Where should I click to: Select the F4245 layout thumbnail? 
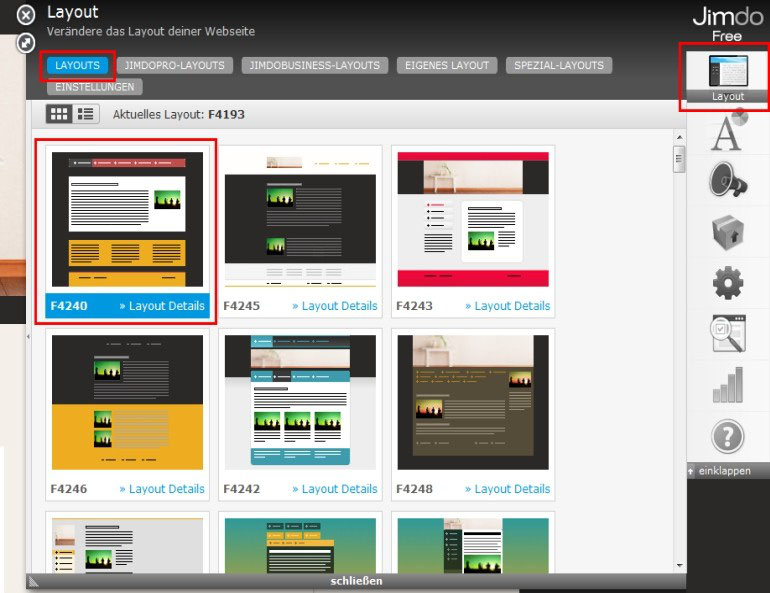(x=300, y=219)
